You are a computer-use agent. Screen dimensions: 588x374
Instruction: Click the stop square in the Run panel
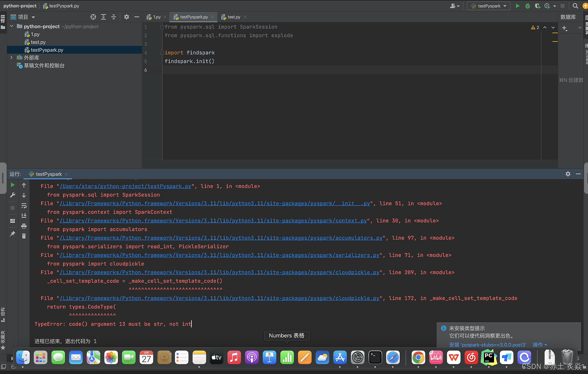click(x=13, y=208)
